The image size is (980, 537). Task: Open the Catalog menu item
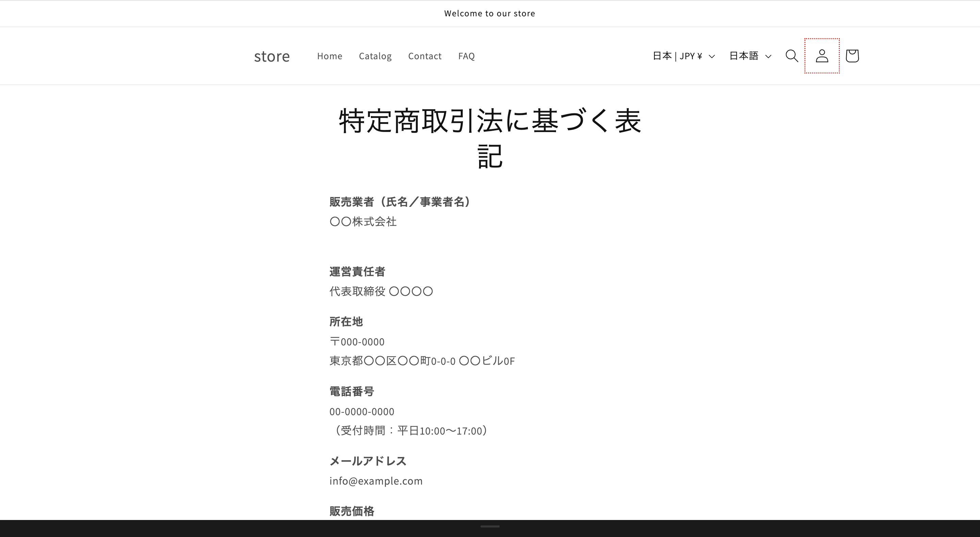click(x=375, y=56)
